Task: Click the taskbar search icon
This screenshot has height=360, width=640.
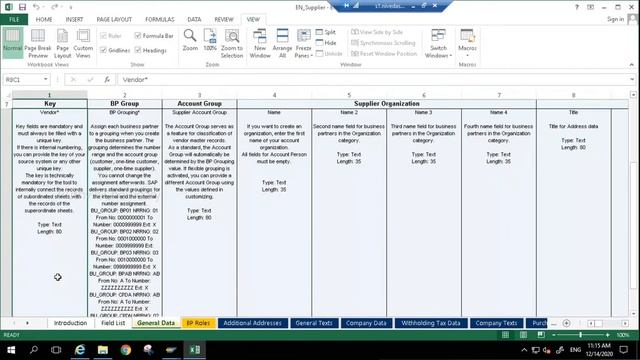Action: [34, 350]
